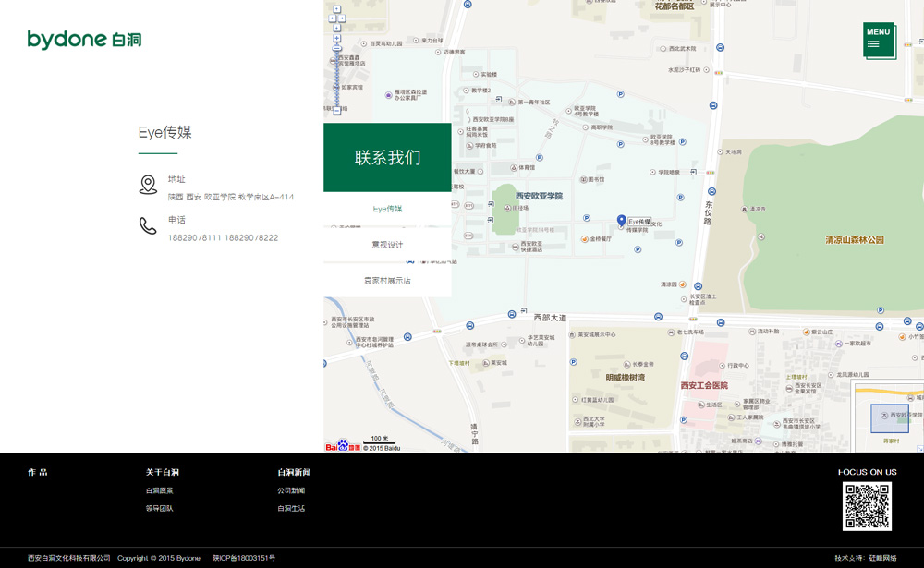Click the QR code under Focus On Us
The image size is (924, 568).
(867, 506)
